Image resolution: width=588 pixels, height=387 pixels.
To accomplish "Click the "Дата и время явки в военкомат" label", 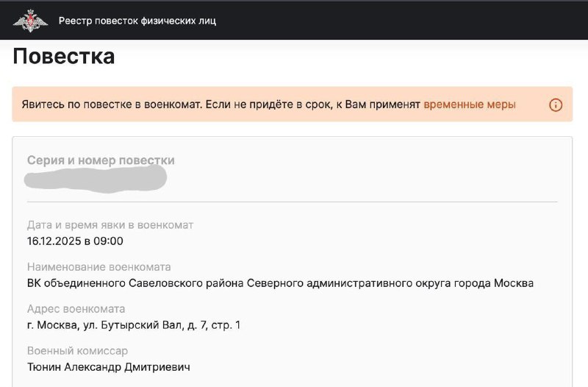I will pyautogui.click(x=110, y=224).
